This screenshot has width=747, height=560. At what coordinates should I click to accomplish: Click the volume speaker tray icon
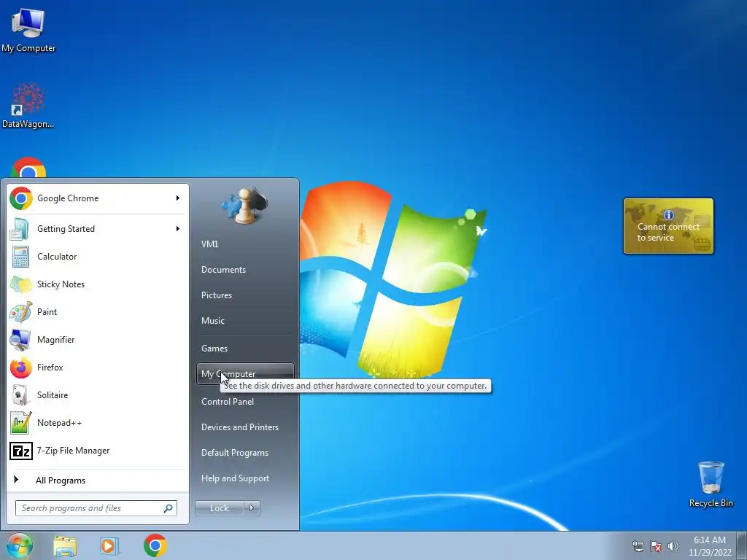[673, 546]
